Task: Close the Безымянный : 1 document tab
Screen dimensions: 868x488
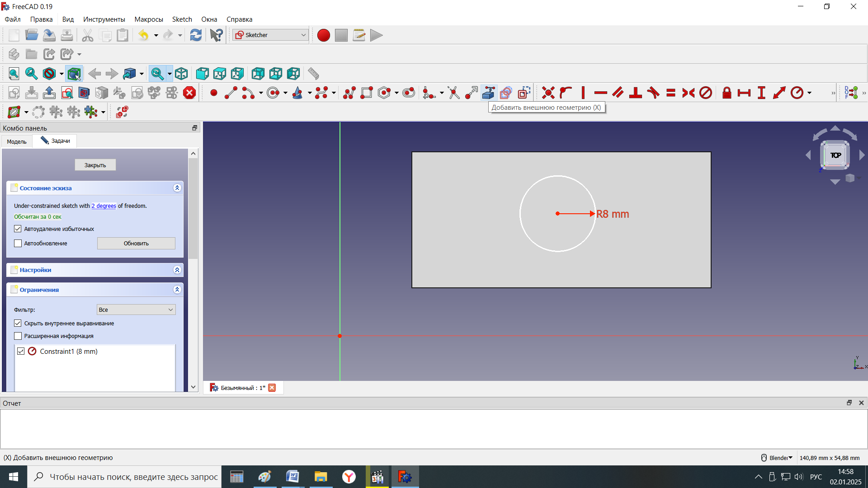Action: click(272, 388)
